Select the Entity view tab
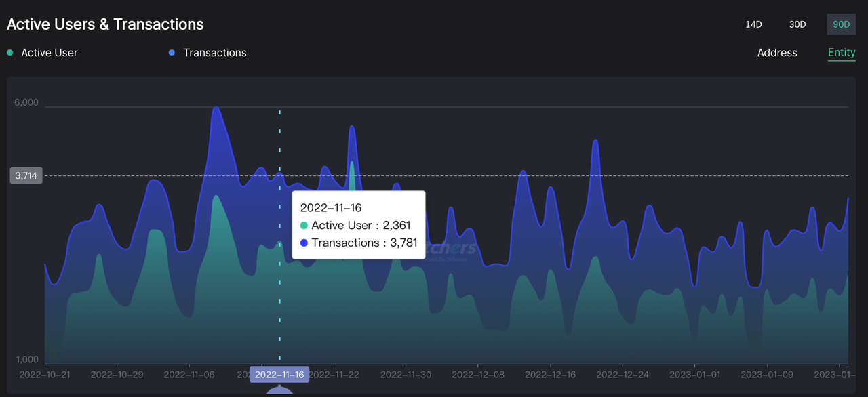 (x=842, y=53)
